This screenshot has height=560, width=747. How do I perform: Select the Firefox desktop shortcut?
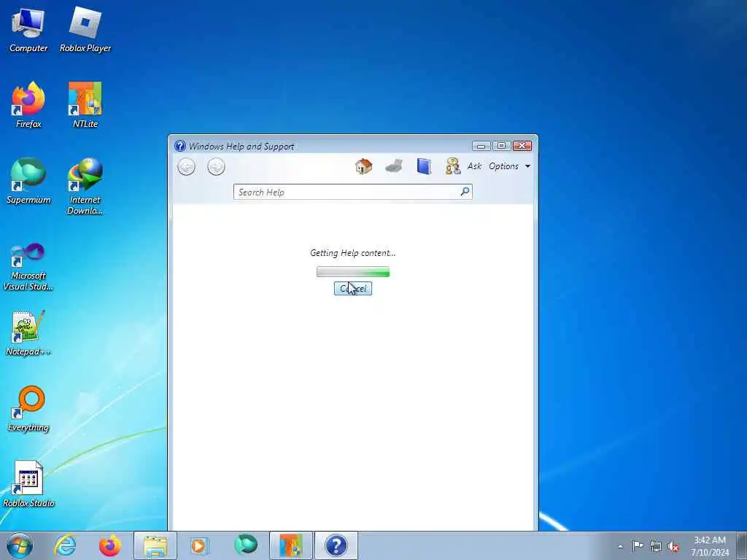28,106
